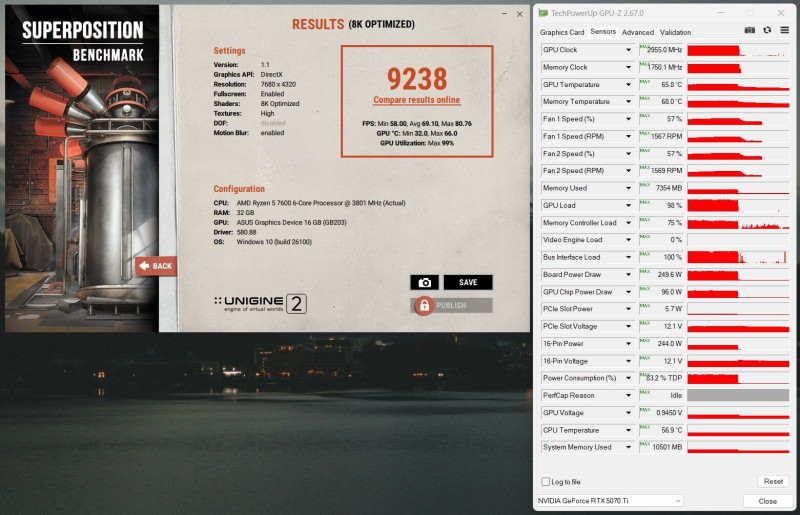Open the Advanced tab

pos(637,32)
